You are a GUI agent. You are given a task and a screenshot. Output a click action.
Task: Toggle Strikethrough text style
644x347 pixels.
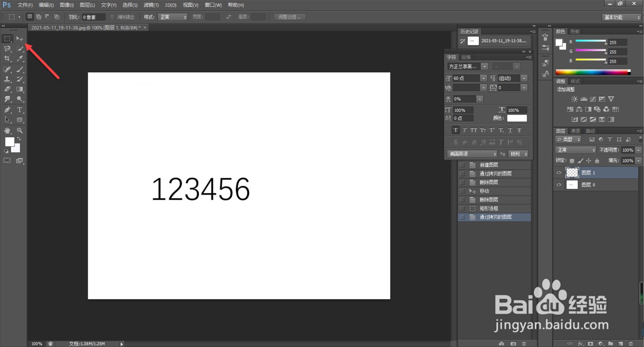click(x=519, y=130)
